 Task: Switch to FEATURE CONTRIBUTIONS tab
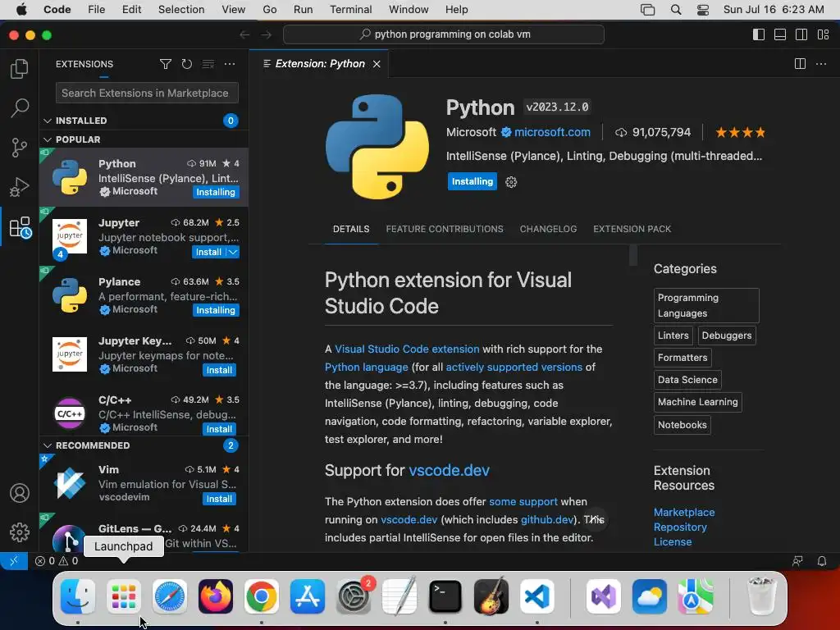pyautogui.click(x=445, y=230)
